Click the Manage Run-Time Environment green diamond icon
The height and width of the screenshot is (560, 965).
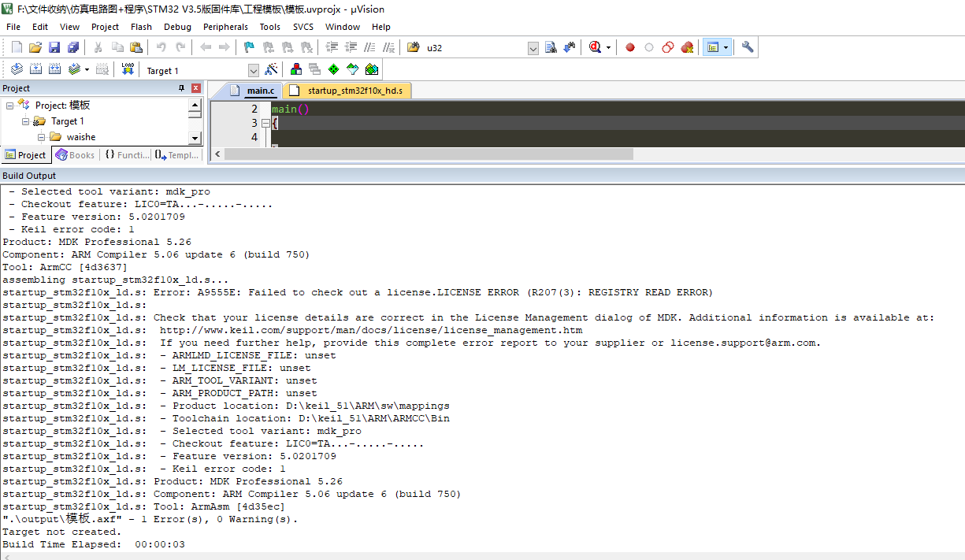334,70
